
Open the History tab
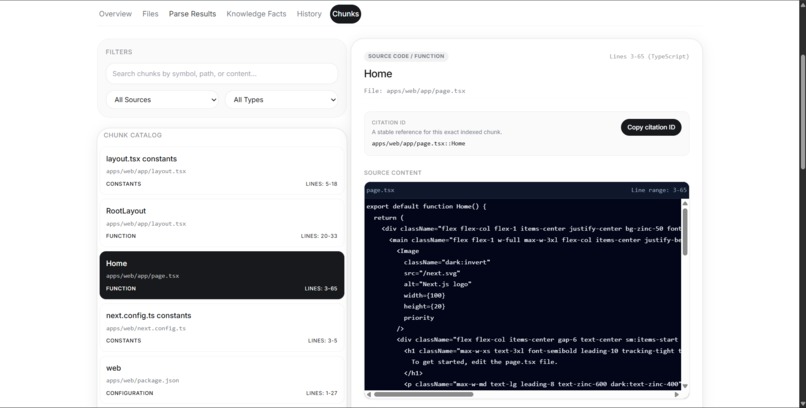[309, 14]
